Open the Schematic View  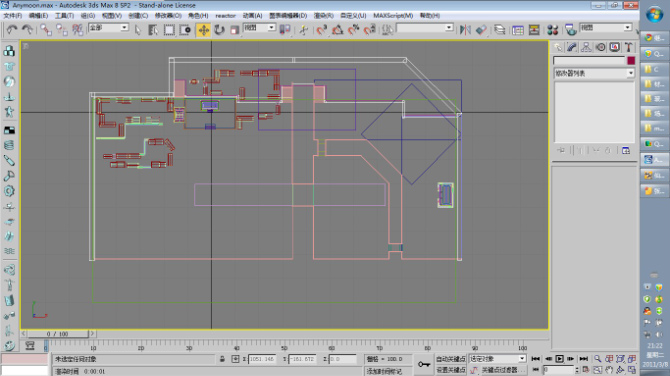tap(534, 29)
